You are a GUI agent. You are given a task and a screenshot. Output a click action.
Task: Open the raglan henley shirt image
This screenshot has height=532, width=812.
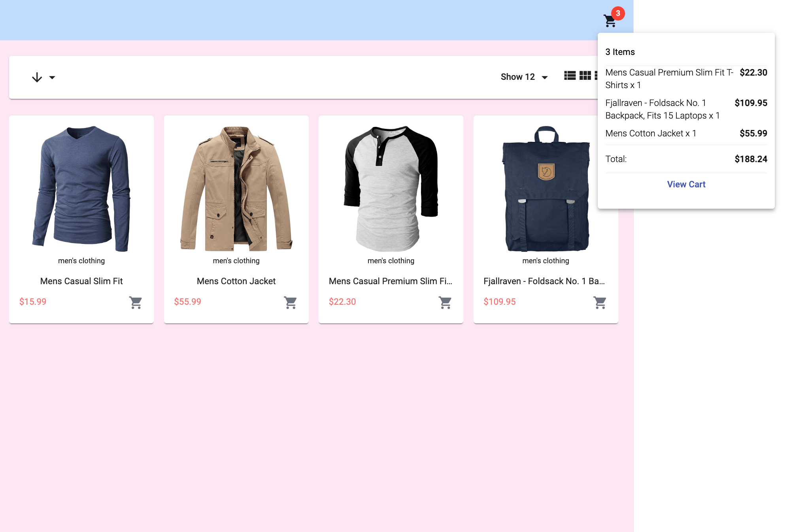coord(391,189)
